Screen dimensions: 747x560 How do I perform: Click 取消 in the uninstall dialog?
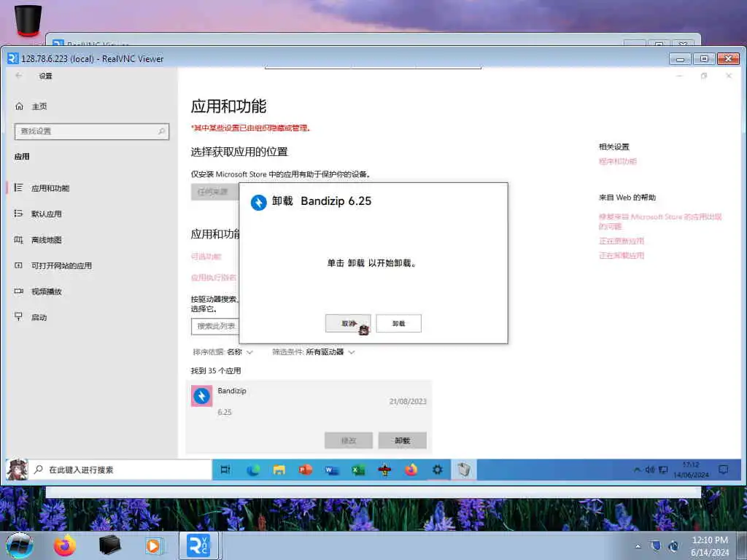[x=348, y=323]
